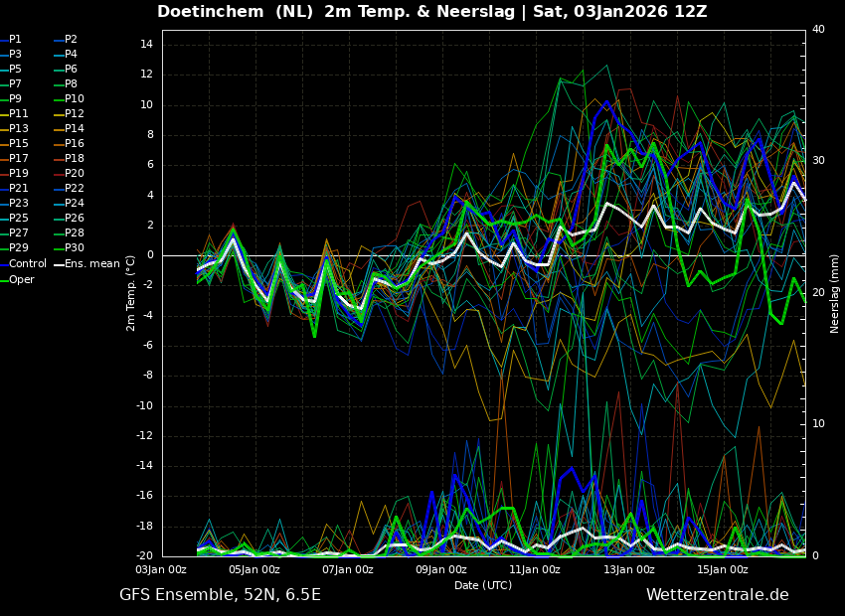Click the P26 legend entry
Viewport: 845px width, 616px height.
click(x=70, y=218)
